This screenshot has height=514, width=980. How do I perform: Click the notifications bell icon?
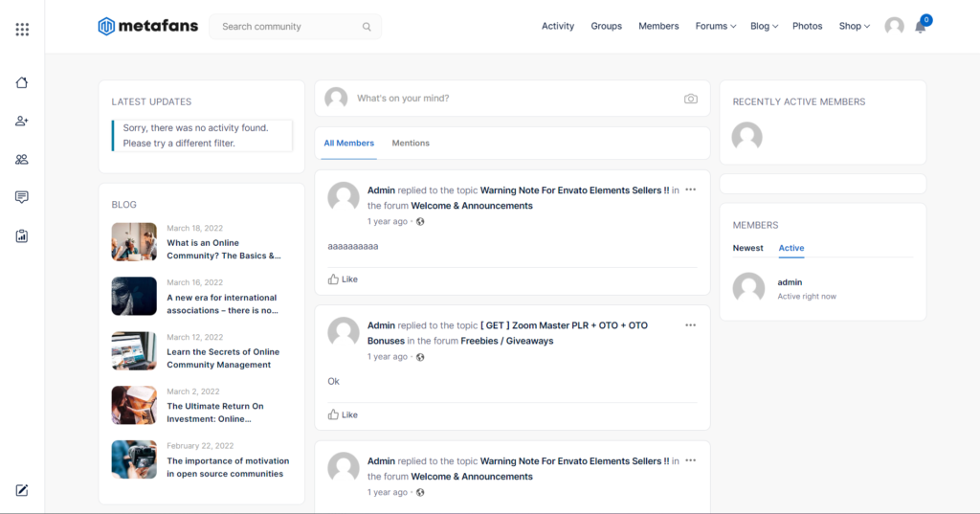pyautogui.click(x=921, y=27)
